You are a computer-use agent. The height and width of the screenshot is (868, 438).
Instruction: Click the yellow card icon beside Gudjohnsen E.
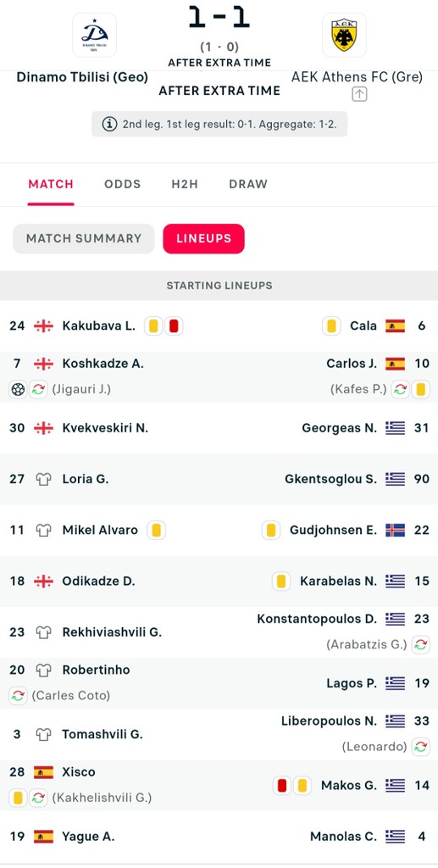point(271,531)
